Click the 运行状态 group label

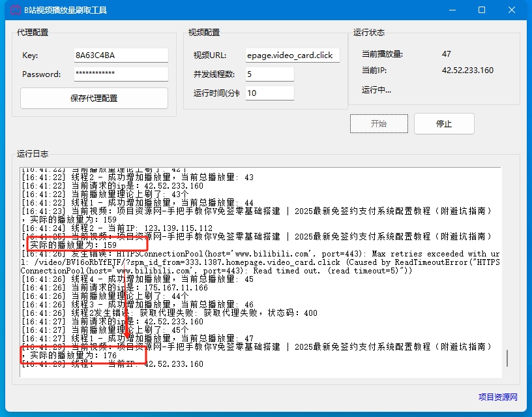pyautogui.click(x=369, y=33)
